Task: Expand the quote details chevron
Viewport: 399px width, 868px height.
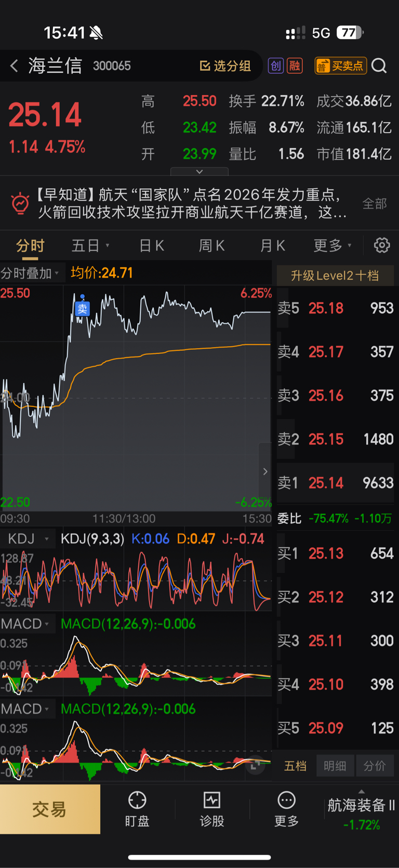Action: point(199,172)
